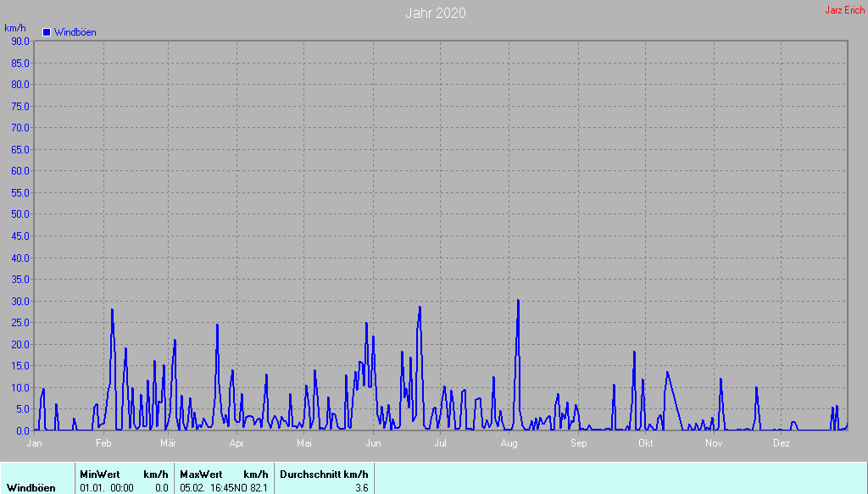
Task: Click the Okt month label
Action: [645, 443]
